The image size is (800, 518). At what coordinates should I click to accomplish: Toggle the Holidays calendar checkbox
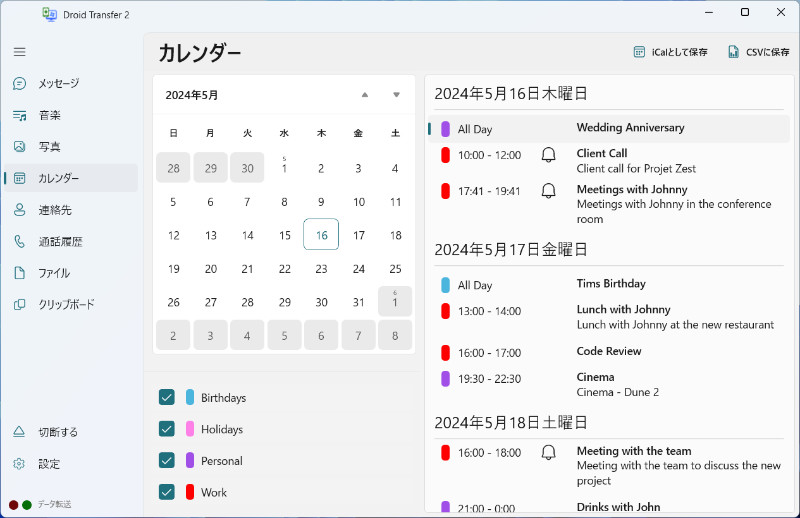click(x=167, y=430)
